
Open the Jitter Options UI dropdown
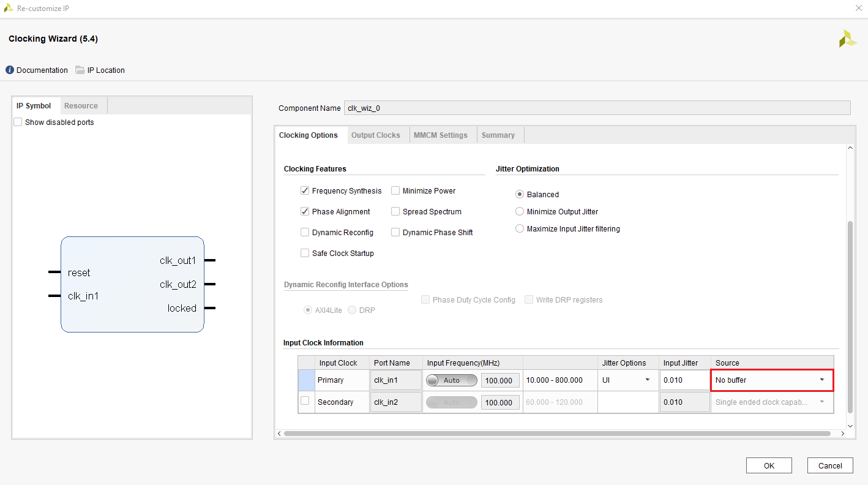point(649,380)
